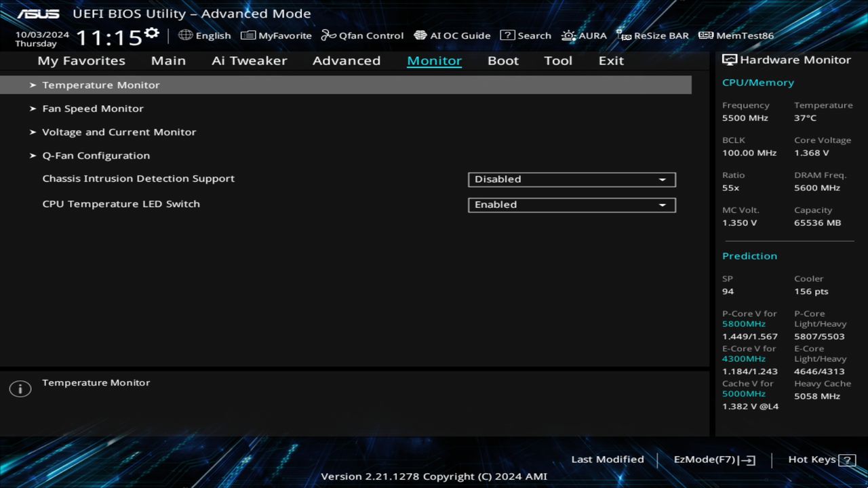Image resolution: width=868 pixels, height=488 pixels.
Task: Launch the AI OC Guide
Action: coord(452,35)
